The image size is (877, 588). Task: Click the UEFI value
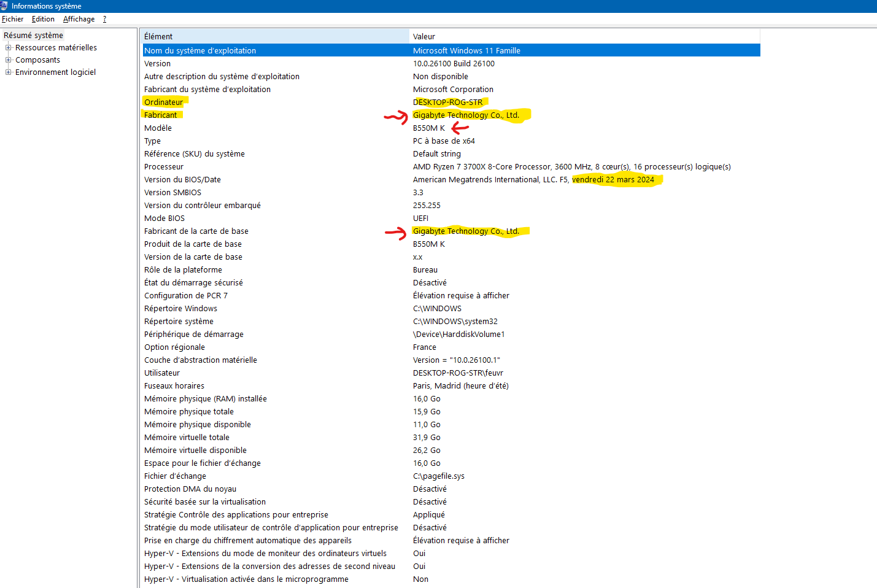(421, 219)
